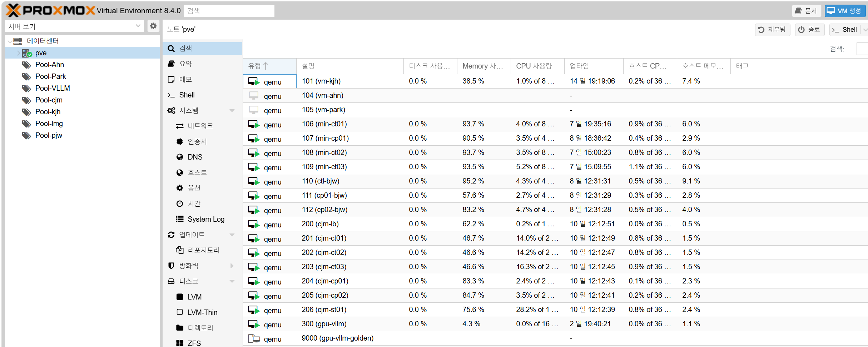Click the DNS globe icon
Image resolution: width=868 pixels, height=347 pixels.
[x=180, y=157]
